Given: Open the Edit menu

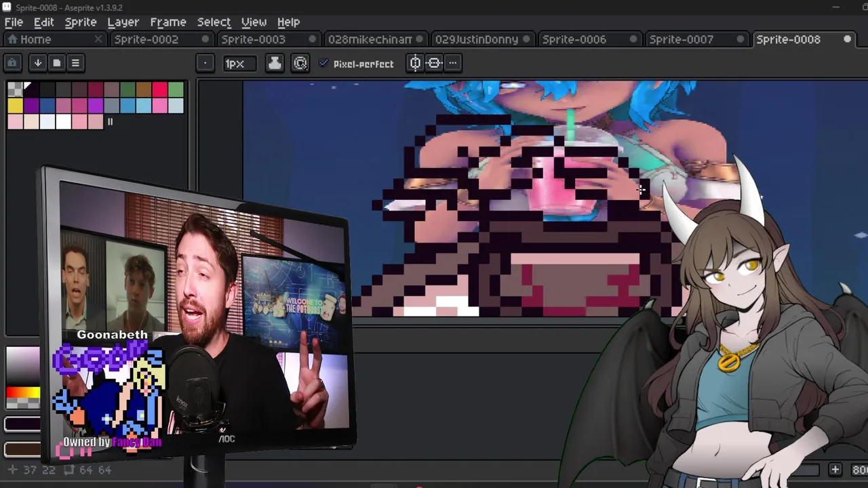Looking at the screenshot, I should pyautogui.click(x=43, y=22).
